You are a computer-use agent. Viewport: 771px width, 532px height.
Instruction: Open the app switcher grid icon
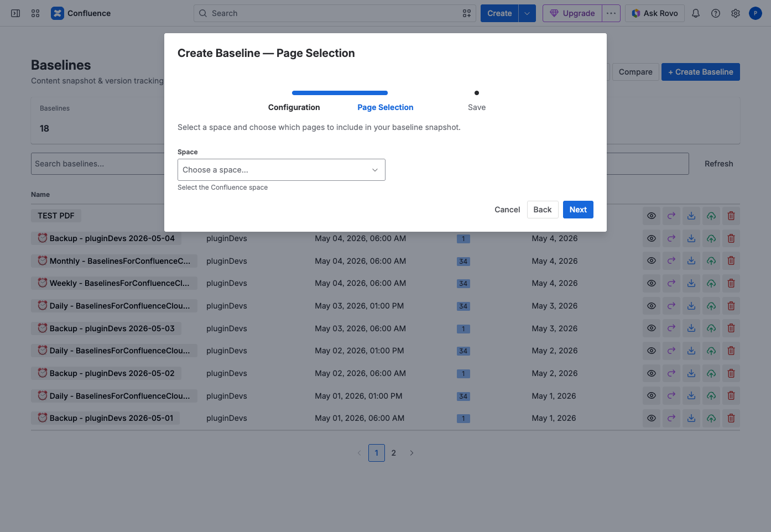click(x=35, y=13)
